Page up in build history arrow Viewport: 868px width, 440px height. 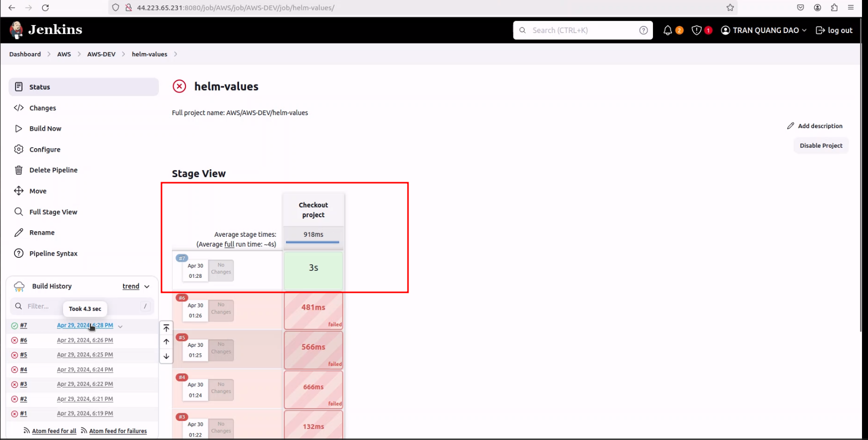[x=166, y=342]
